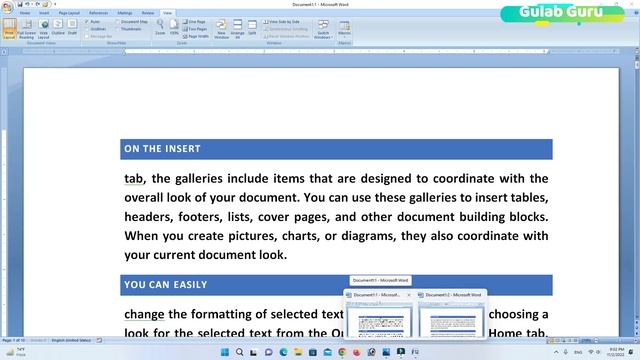
Task: Select Document1:1 taskbar preview thumbnail
Action: [379, 320]
